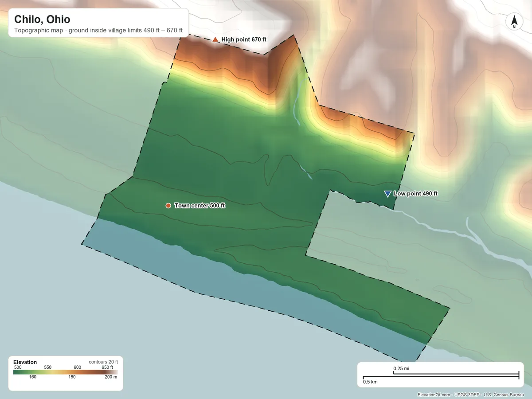
Task: Click the 'Chilo, Ohio' title
Action: [42, 20]
